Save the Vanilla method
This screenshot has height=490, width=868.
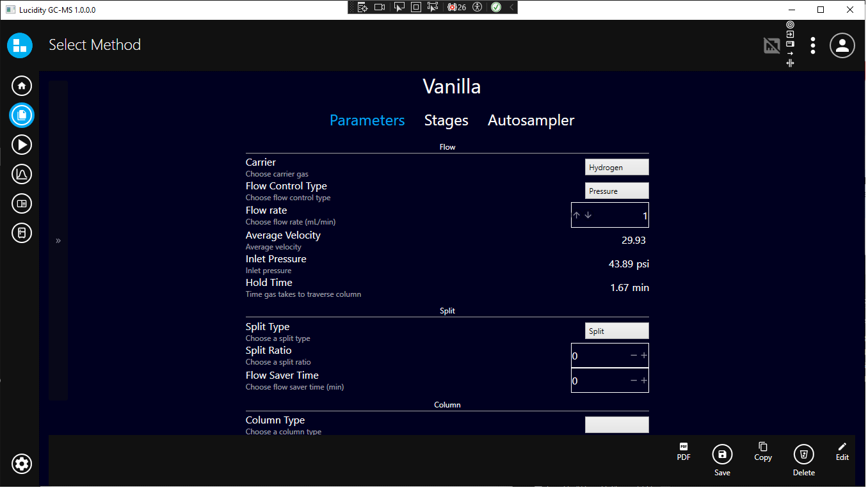[x=722, y=455]
